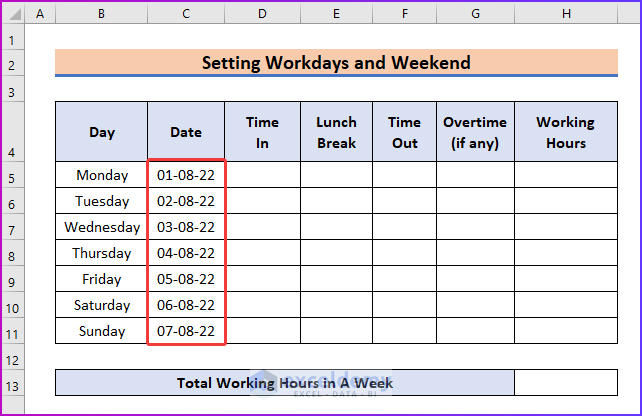Select the date cell 05-08-22
This screenshot has width=642, height=416.
pyautogui.click(x=186, y=279)
